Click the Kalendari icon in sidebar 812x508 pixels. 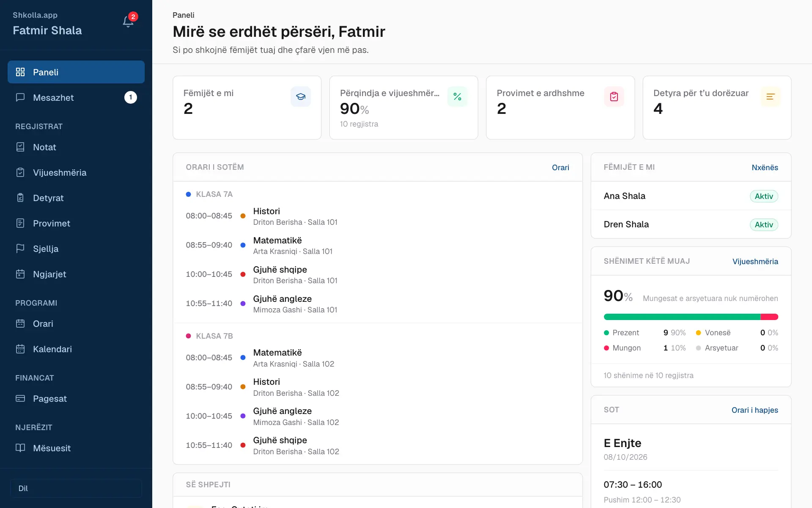tap(20, 349)
